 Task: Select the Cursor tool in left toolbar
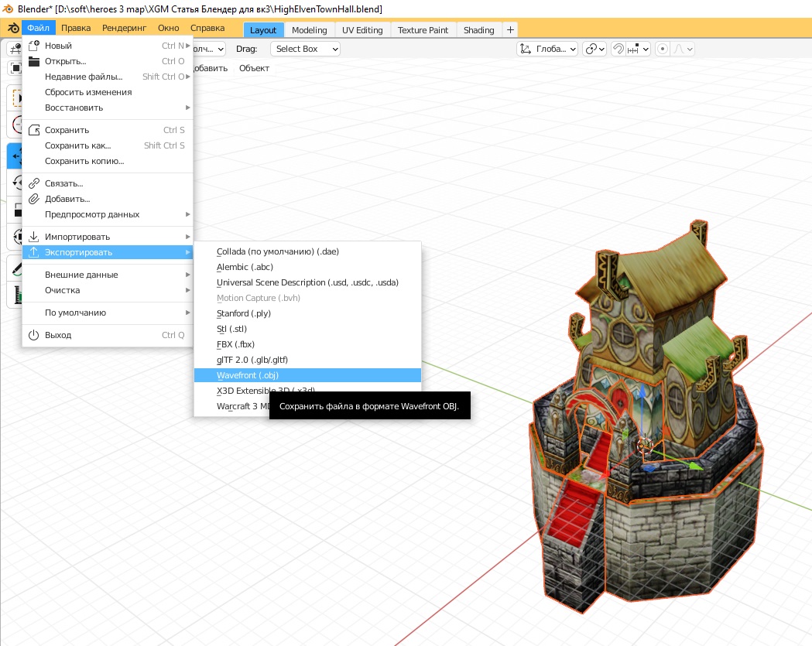pos(16,125)
